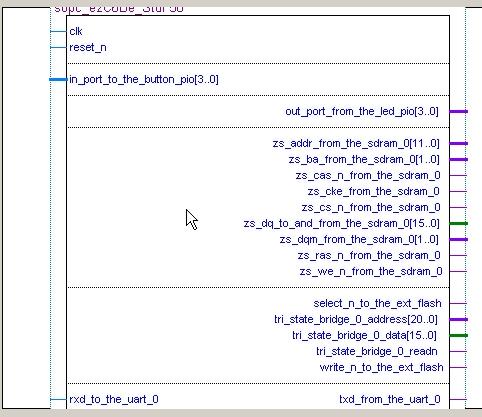Select the bidirectional zs_dq_to_and_from_the_sdram_0[15..0] port
This screenshot has height=417, width=482.
[342, 223]
